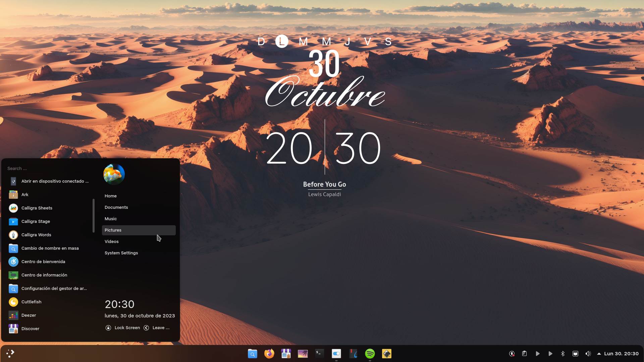Open the Bluetooth tray icon

pyautogui.click(x=563, y=354)
